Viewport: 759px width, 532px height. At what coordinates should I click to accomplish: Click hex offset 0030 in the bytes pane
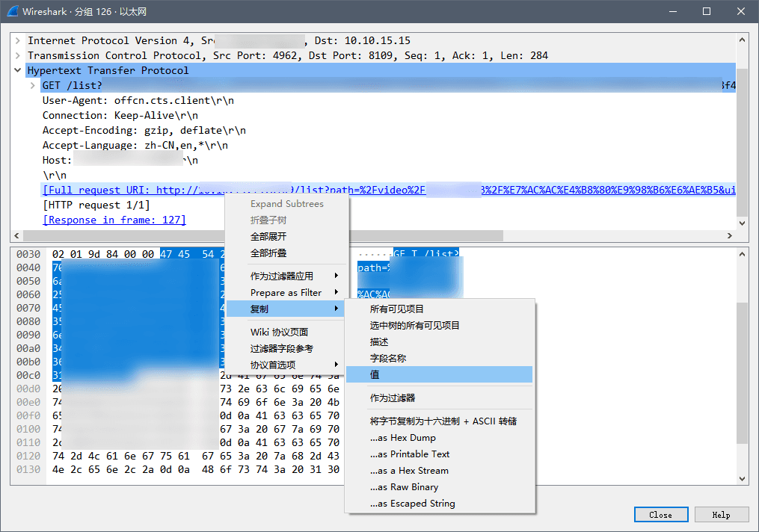click(x=28, y=254)
